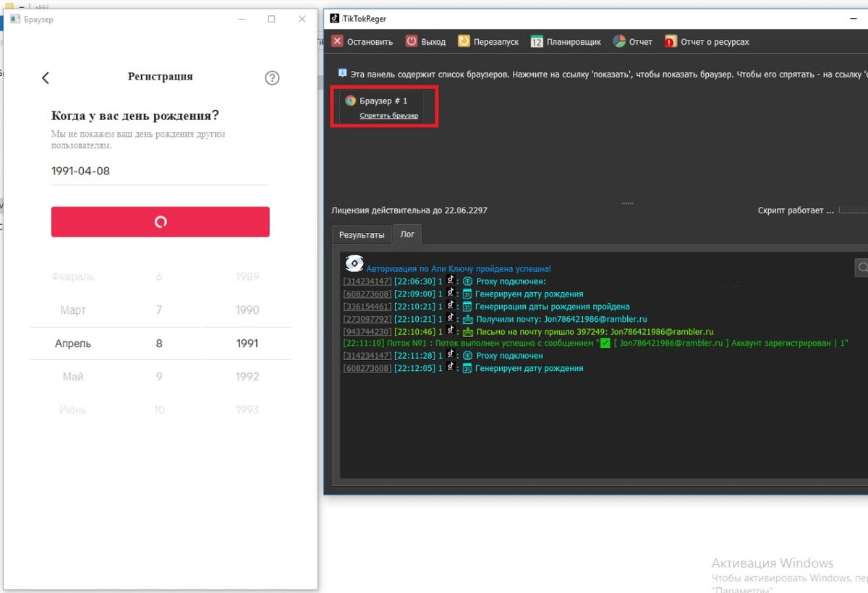868x593 pixels.
Task: Click the splitter dots above the log
Action: click(x=627, y=203)
